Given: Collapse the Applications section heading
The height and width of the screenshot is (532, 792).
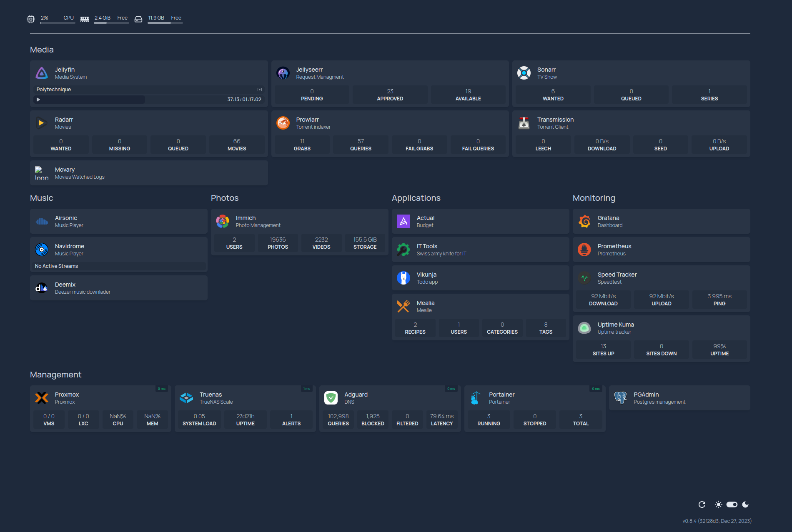Looking at the screenshot, I should coord(416,198).
